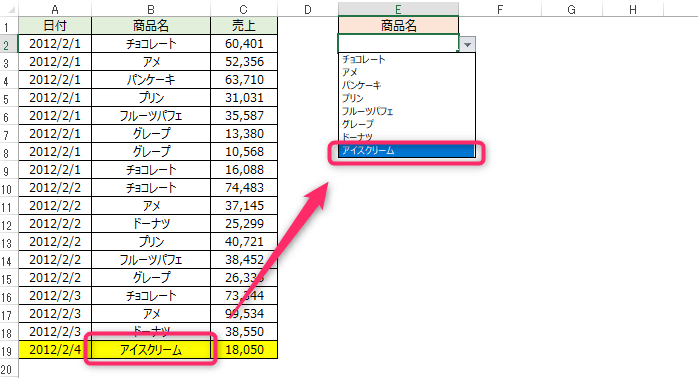The height and width of the screenshot is (378, 698).
Task: Select フルーツパフェ from the dropdown list
Action: click(x=406, y=111)
